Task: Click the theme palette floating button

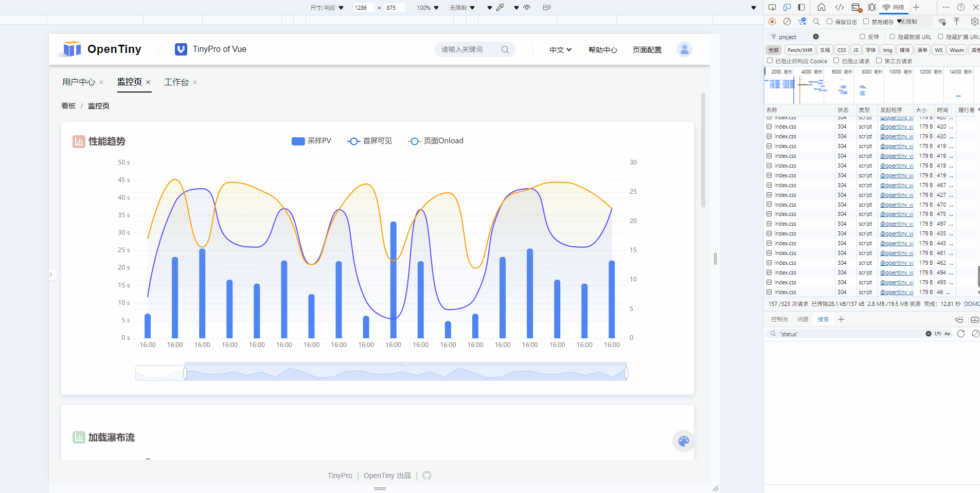Action: click(683, 441)
